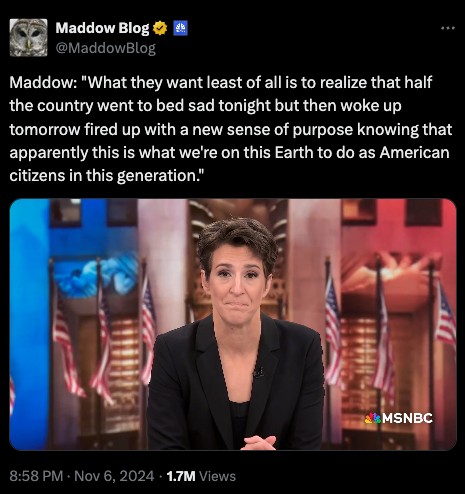The height and width of the screenshot is (494, 465).
Task: Open the owl profile avatar
Action: point(28,38)
